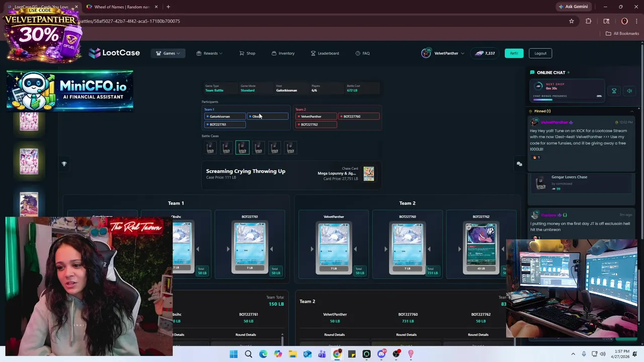Select the highlighted third battle case
This screenshot has height=362, width=644.
pyautogui.click(x=243, y=147)
